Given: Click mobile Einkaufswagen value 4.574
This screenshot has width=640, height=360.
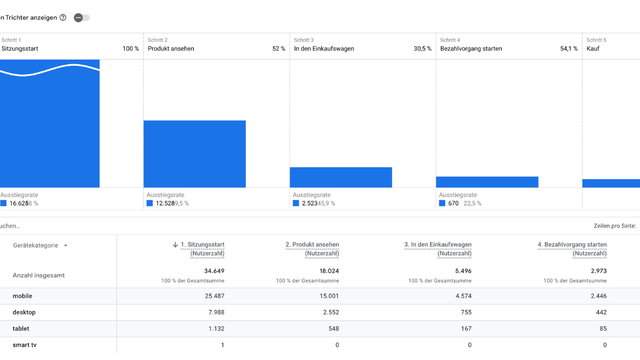Looking at the screenshot, I should pyautogui.click(x=464, y=296).
